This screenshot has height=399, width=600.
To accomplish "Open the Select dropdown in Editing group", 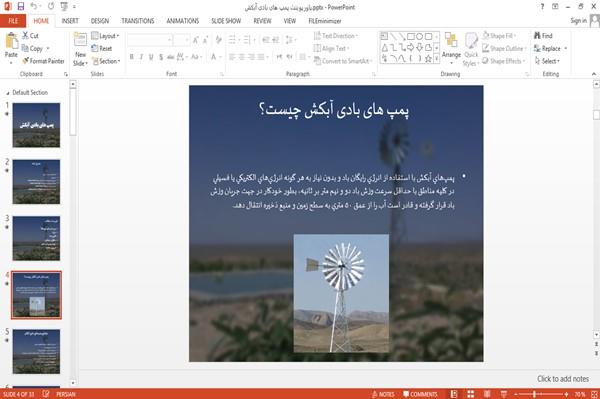I will coord(547,61).
